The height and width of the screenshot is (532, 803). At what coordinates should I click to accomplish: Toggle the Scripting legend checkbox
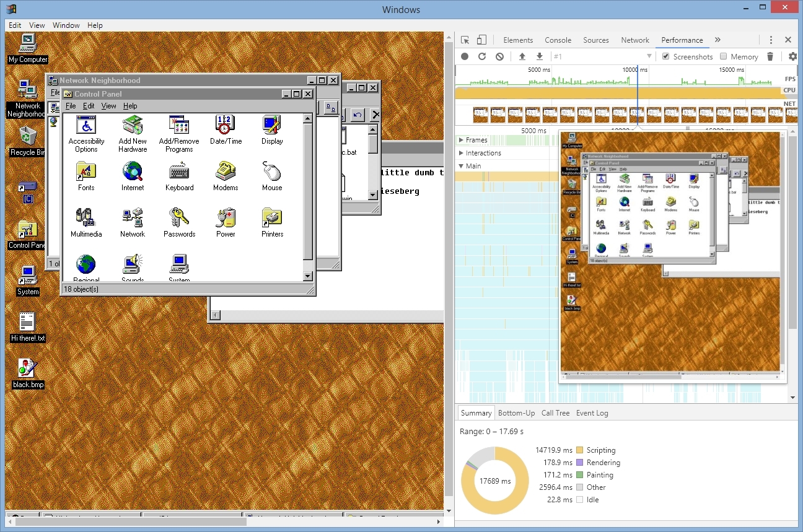tap(579, 450)
